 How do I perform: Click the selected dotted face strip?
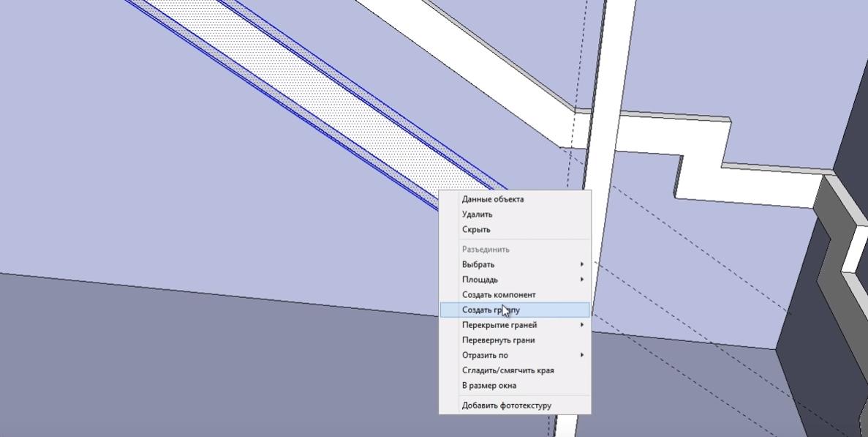[329, 95]
